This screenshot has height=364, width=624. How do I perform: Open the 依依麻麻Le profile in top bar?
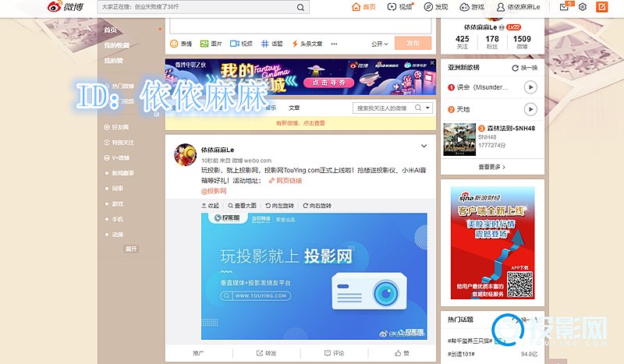[519, 7]
